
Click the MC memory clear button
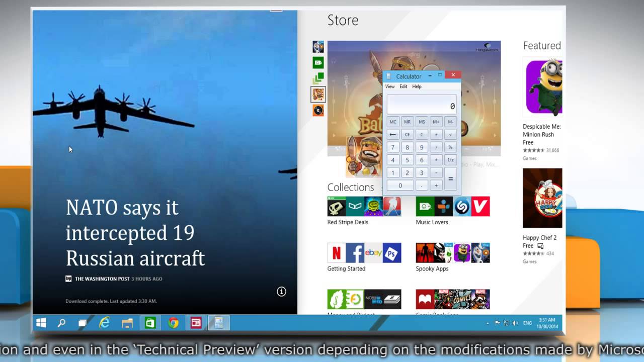click(393, 122)
